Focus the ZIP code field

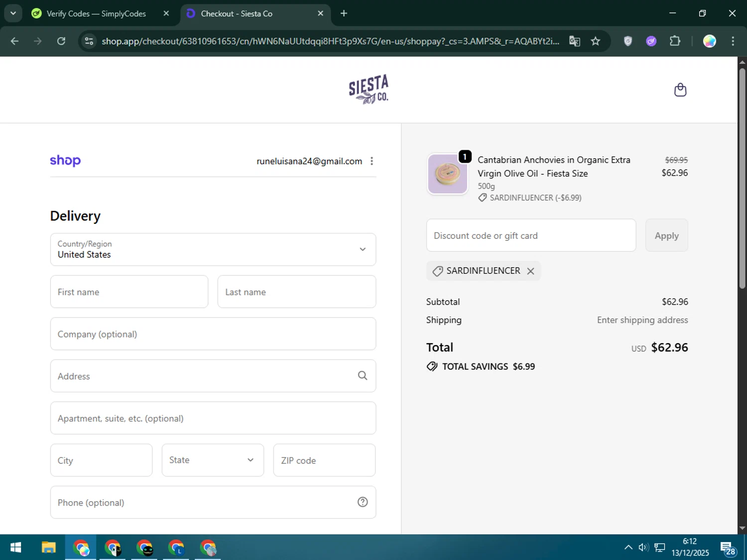click(x=324, y=460)
